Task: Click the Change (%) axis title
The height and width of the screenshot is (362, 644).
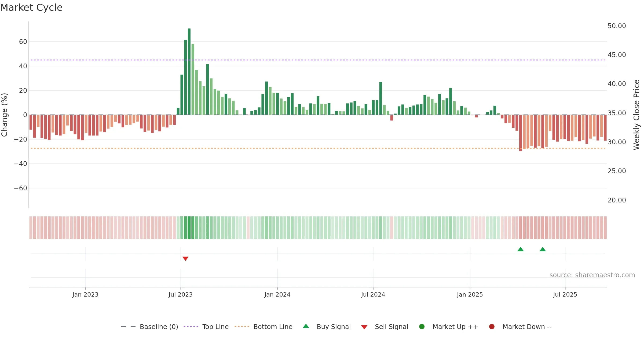Action: tap(5, 115)
